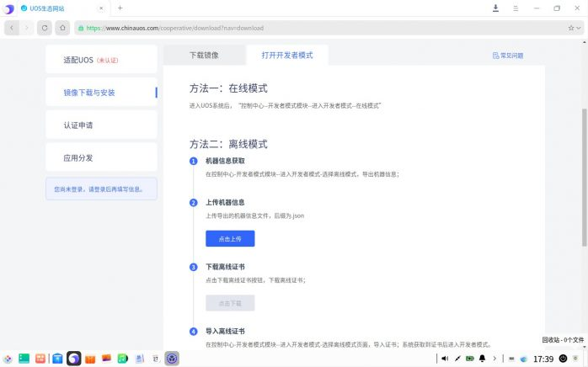
Task: Click step 1 title 机器信息获取
Action: (x=225, y=161)
